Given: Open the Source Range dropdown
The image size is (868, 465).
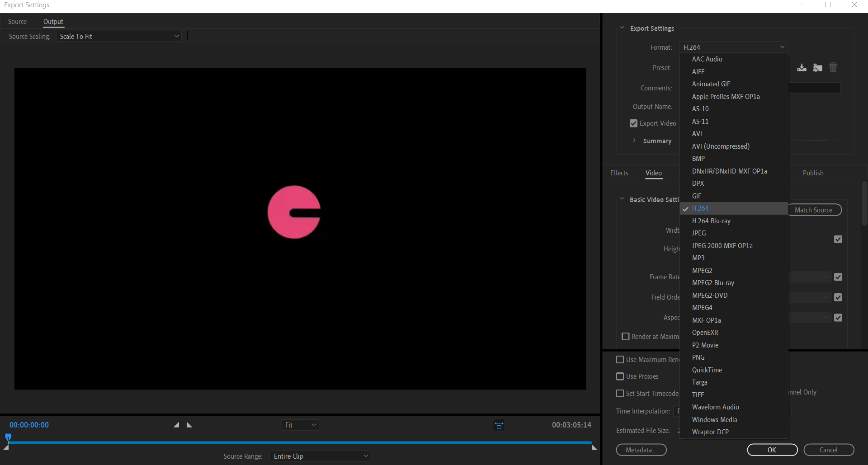Looking at the screenshot, I should click(x=320, y=456).
